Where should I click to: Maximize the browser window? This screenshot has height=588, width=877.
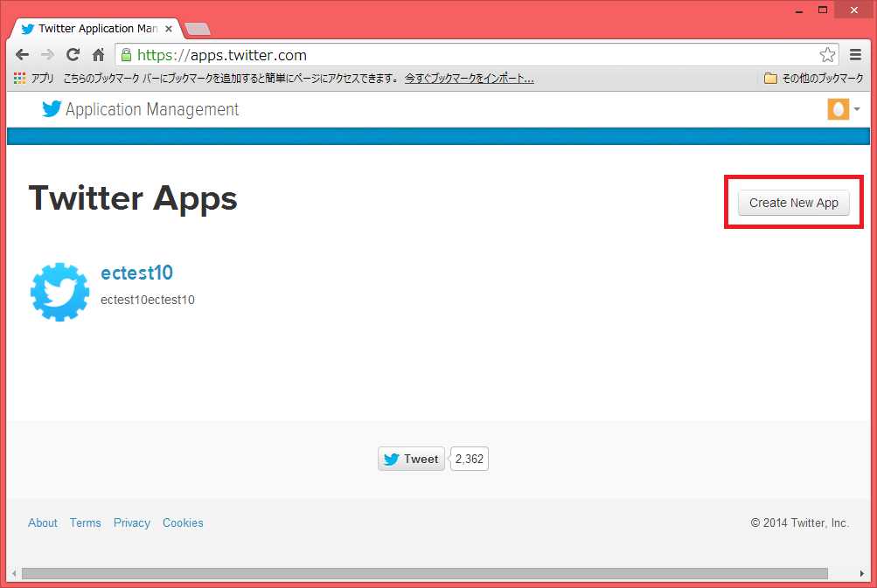point(823,10)
